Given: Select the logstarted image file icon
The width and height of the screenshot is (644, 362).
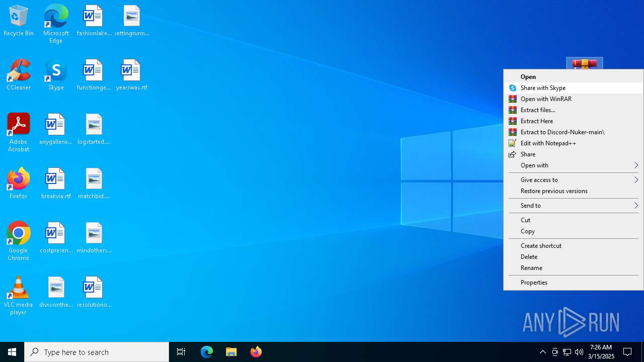Looking at the screenshot, I should [x=94, y=130].
